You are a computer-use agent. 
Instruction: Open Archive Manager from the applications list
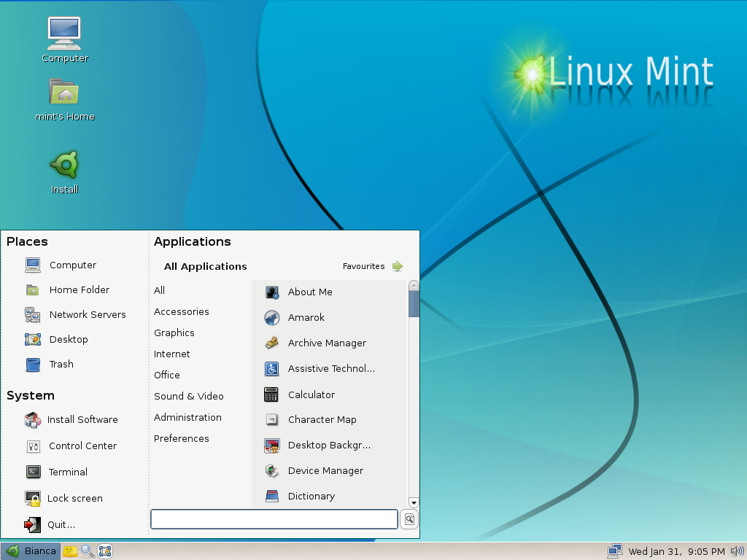click(315, 343)
